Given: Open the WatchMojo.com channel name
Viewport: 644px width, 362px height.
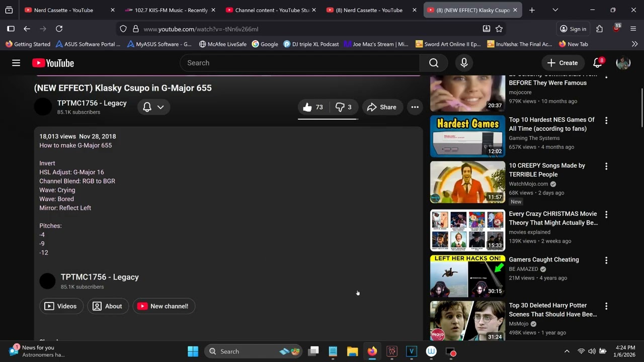Looking at the screenshot, I should [528, 184].
